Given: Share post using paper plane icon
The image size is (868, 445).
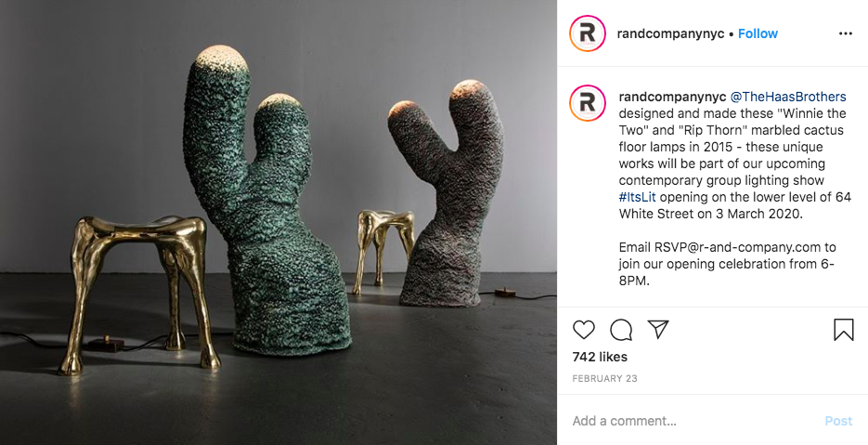Looking at the screenshot, I should click(x=658, y=329).
